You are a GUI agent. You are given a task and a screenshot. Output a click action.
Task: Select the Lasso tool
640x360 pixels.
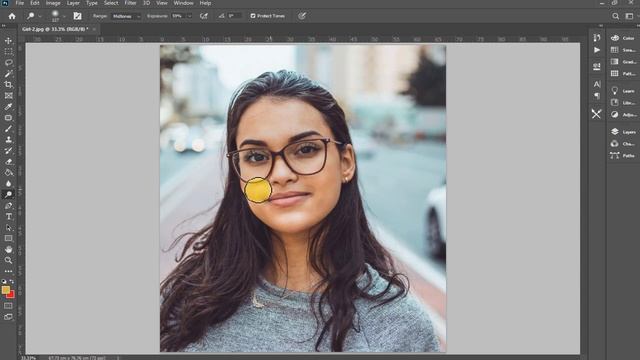(8, 63)
